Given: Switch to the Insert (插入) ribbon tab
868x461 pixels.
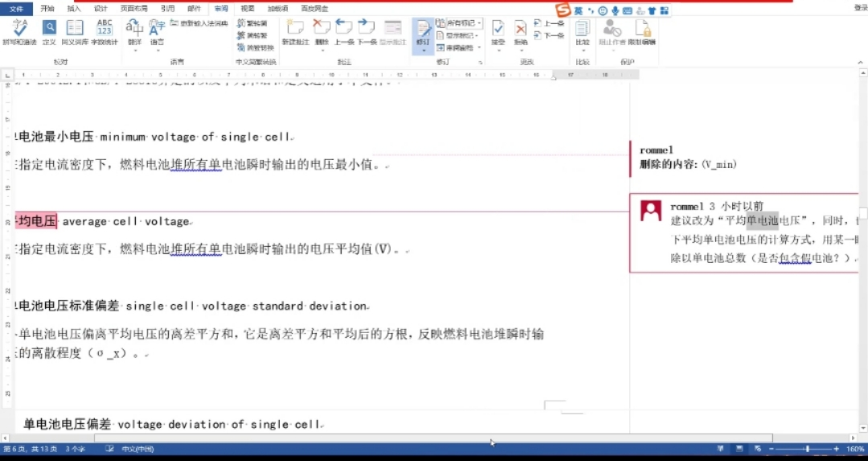Looking at the screenshot, I should coord(74,8).
